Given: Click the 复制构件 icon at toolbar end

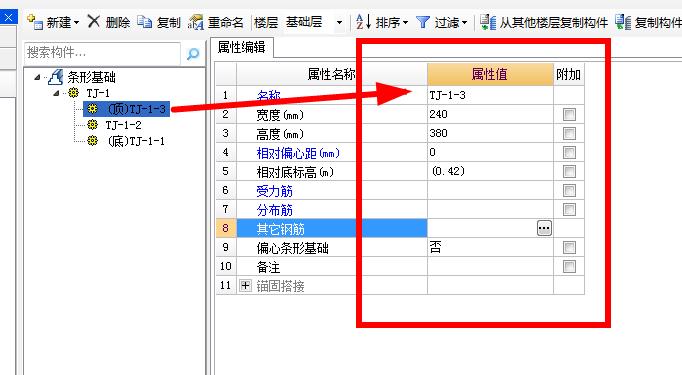Looking at the screenshot, I should [623, 22].
